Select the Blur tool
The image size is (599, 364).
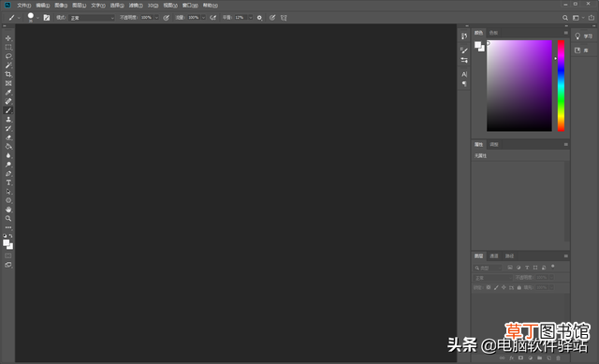coord(8,155)
